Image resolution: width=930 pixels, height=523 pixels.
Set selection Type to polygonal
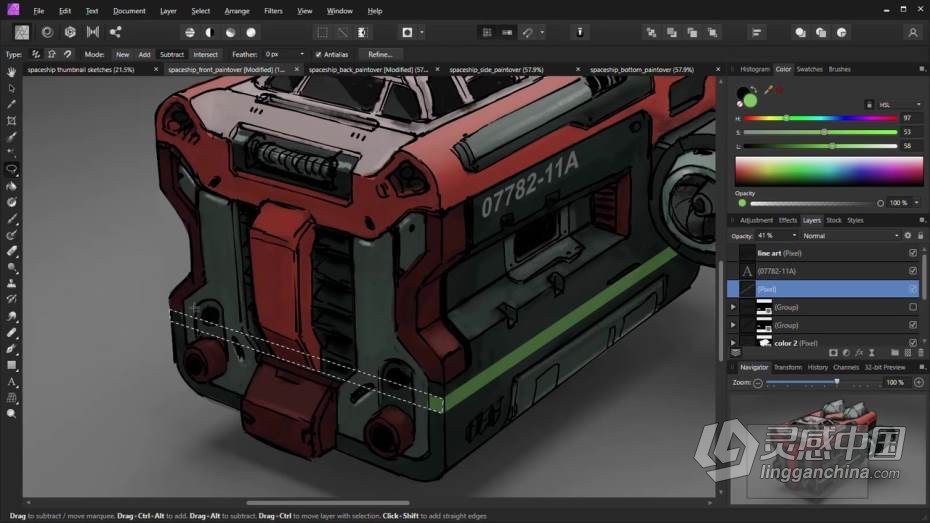[x=52, y=55]
